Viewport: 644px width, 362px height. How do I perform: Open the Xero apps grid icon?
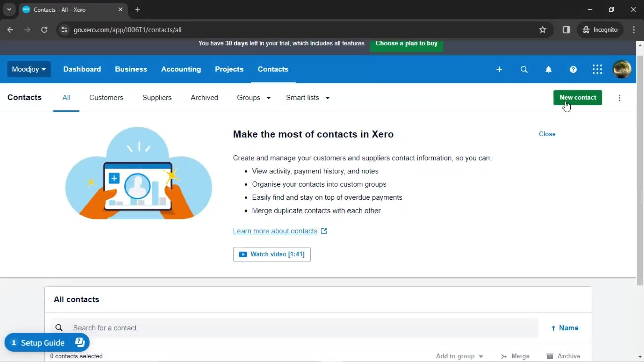point(597,69)
